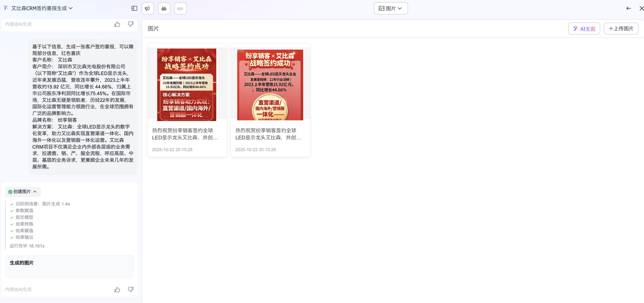Thumbs down the bottom generated image reply
This screenshot has width=644, height=303.
tap(130, 290)
